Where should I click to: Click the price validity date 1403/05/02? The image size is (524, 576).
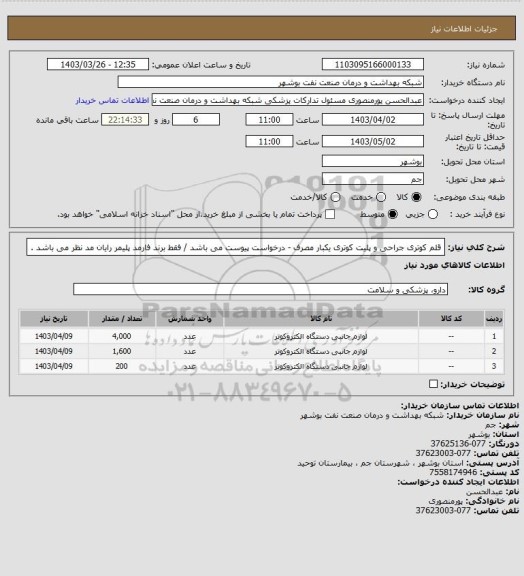pyautogui.click(x=373, y=141)
